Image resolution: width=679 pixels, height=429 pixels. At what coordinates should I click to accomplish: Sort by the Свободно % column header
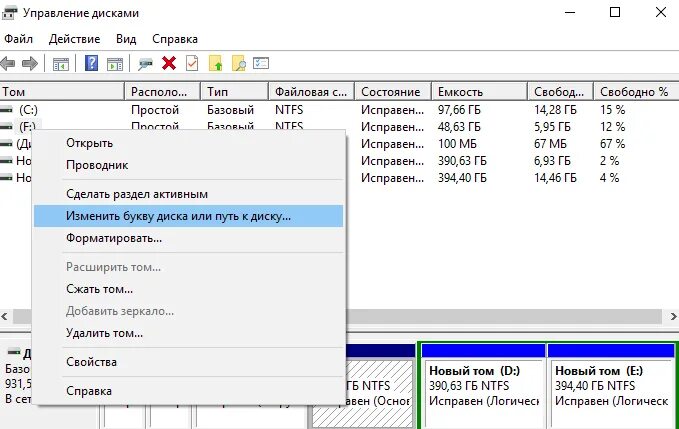pyautogui.click(x=636, y=92)
